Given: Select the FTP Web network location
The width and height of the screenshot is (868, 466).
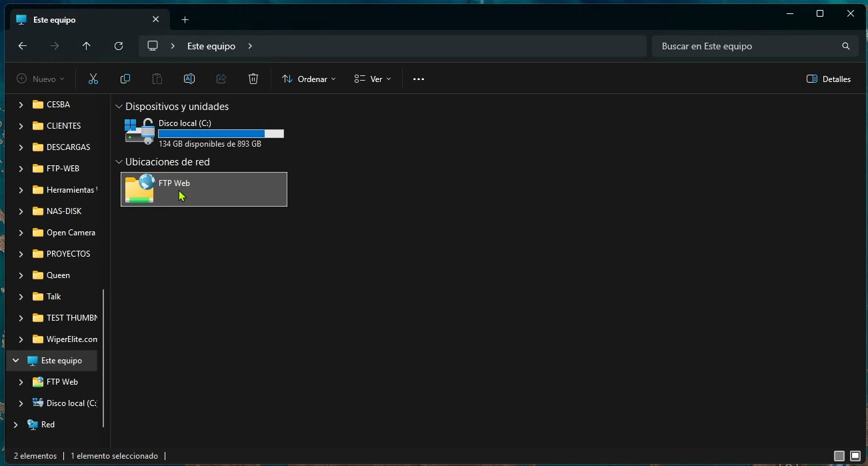Looking at the screenshot, I should tap(204, 189).
